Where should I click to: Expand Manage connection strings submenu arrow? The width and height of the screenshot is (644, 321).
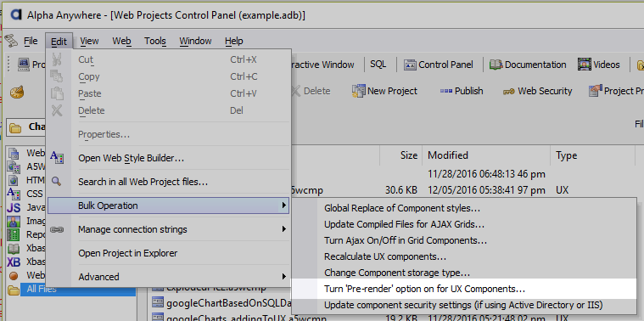pos(283,229)
